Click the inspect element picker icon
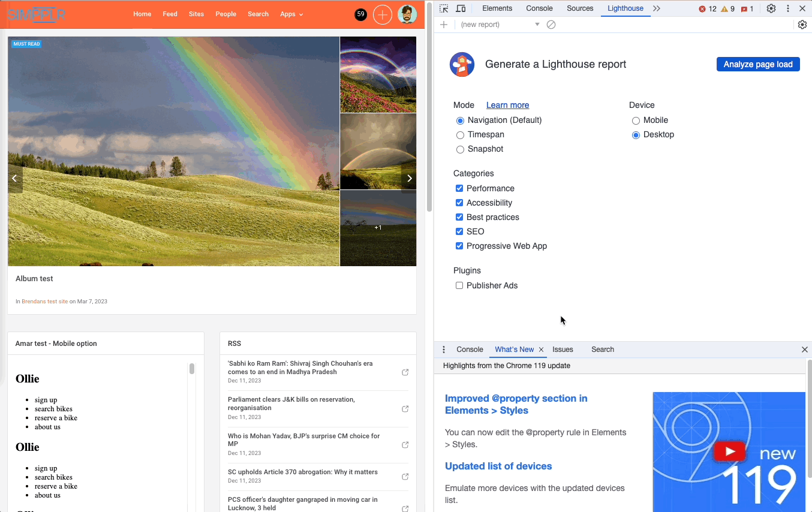The width and height of the screenshot is (812, 512). 444,8
